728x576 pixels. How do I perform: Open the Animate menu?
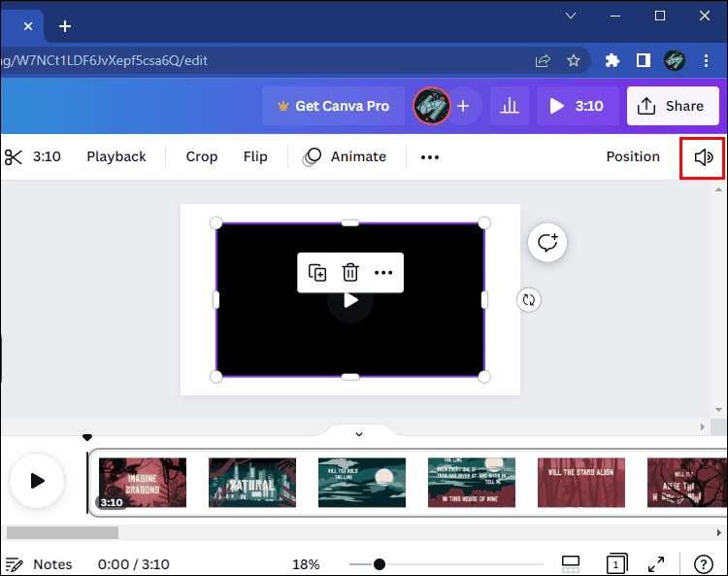pos(345,157)
